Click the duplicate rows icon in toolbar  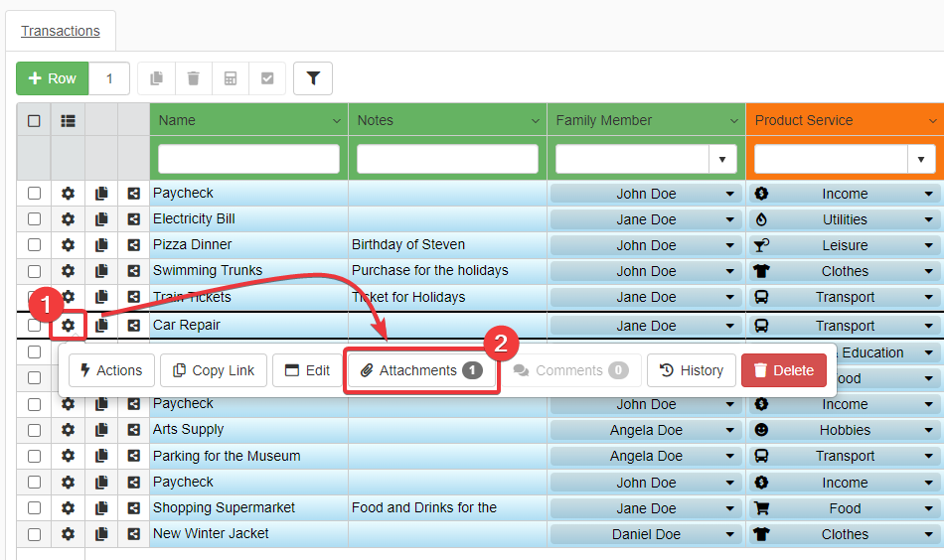157,78
